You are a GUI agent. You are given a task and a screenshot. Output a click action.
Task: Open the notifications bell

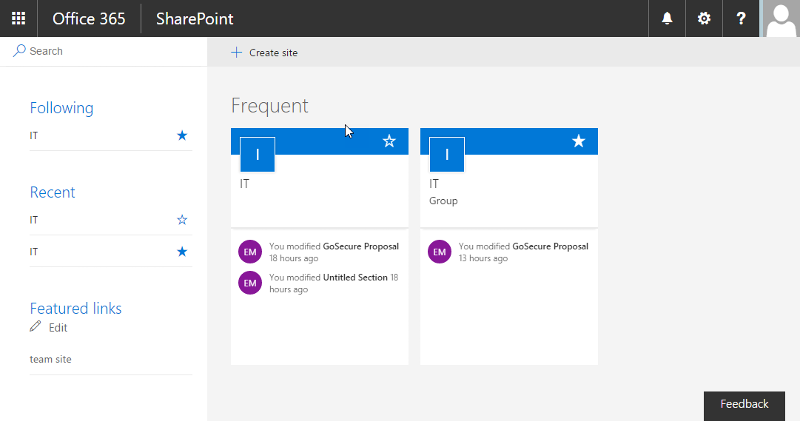666,18
